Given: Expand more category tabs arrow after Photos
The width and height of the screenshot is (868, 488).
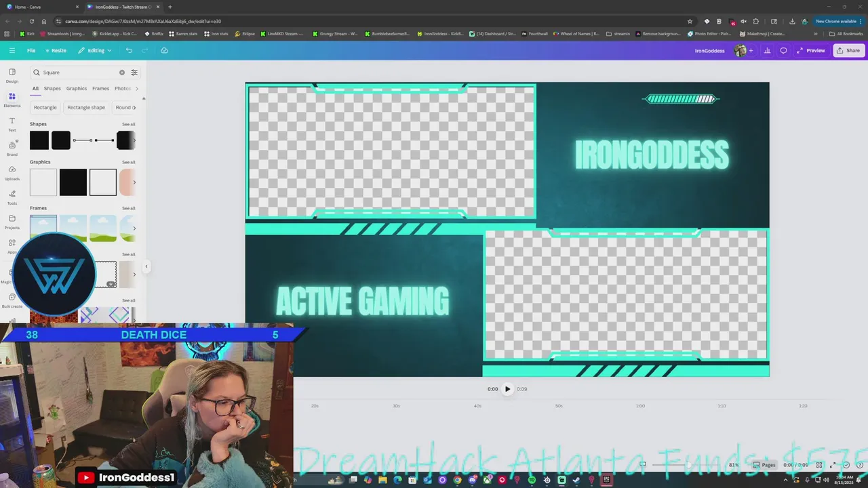Looking at the screenshot, I should click(137, 89).
